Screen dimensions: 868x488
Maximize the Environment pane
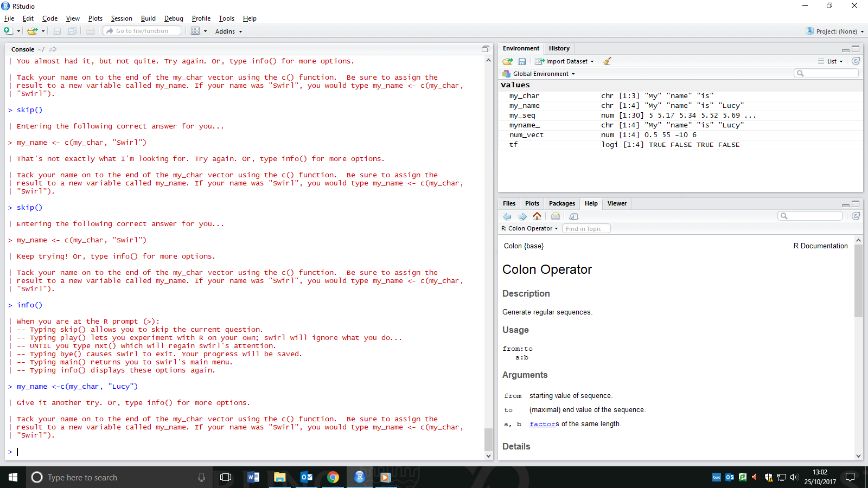(x=856, y=49)
